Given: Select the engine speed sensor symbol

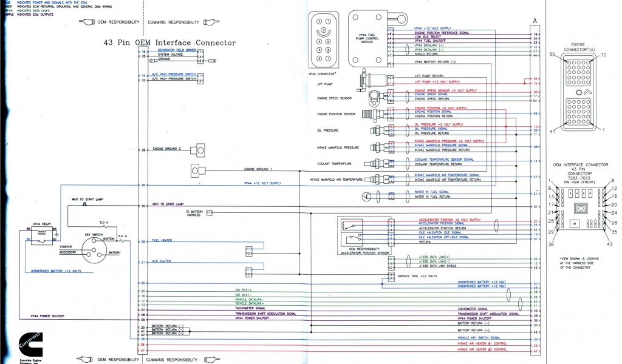Looking at the screenshot, I should [375, 96].
